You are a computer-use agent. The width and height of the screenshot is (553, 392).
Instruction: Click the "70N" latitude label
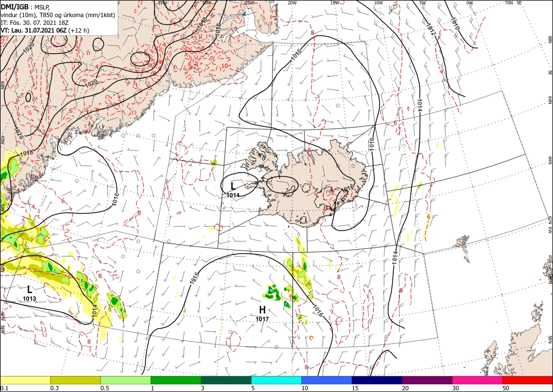[x=509, y=3]
